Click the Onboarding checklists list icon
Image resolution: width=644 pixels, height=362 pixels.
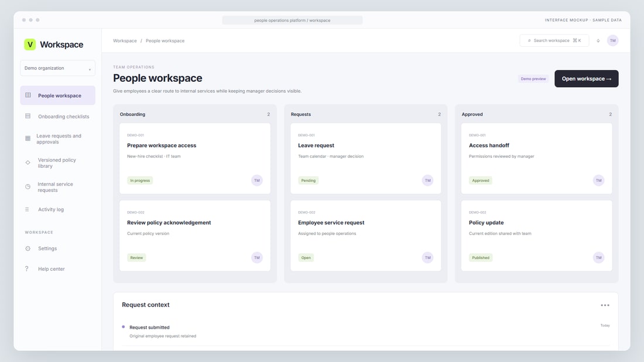(x=28, y=116)
